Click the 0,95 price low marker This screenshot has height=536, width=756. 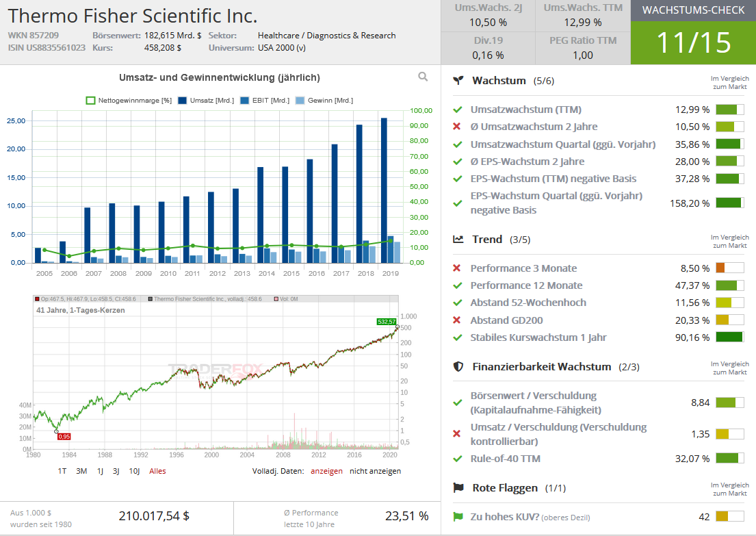(64, 437)
